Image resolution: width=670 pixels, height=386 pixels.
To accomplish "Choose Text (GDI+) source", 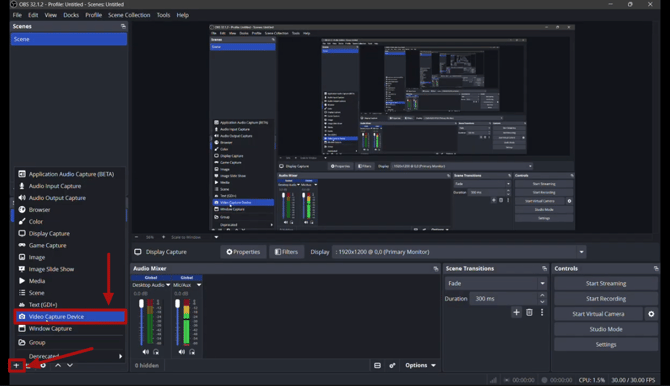I will [71, 305].
